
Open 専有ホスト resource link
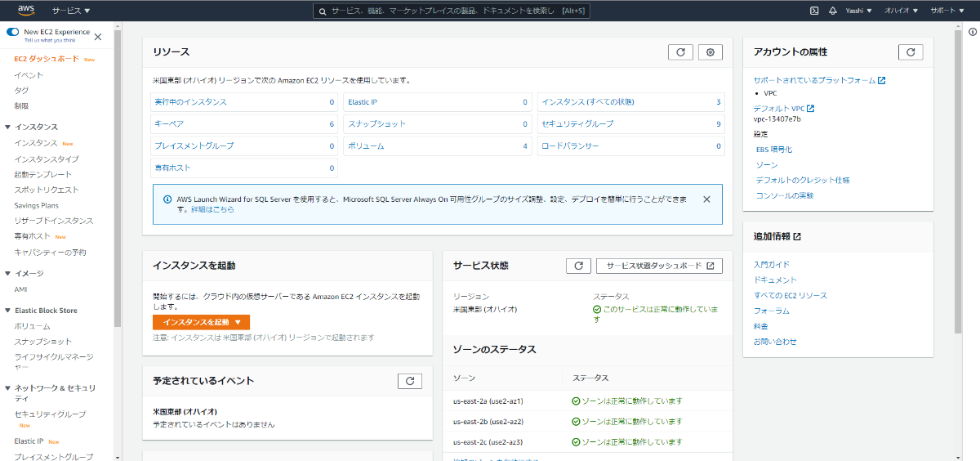coord(172,168)
